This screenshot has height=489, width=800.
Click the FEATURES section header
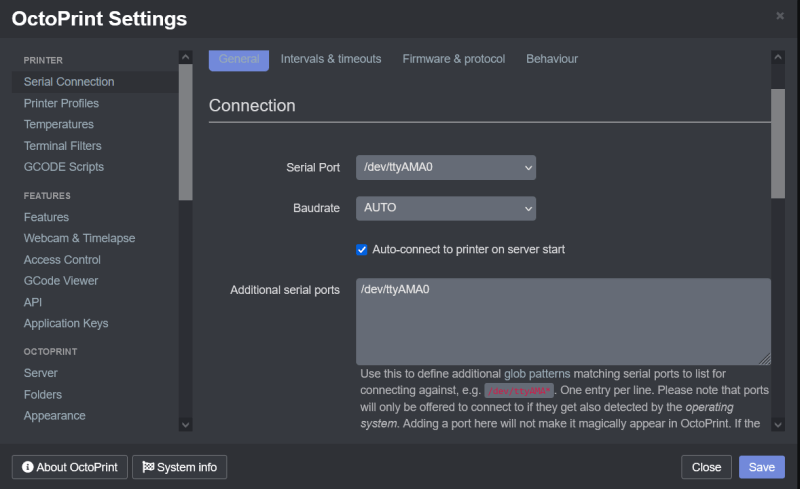pos(47,196)
